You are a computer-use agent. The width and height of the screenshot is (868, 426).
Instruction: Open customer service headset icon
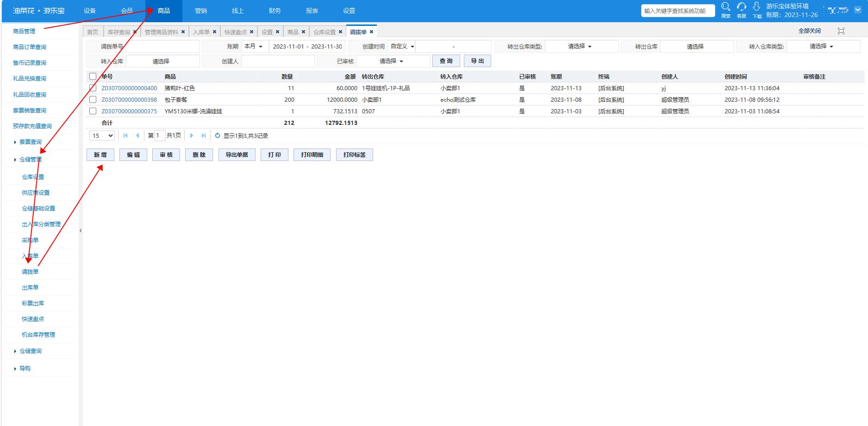[x=742, y=7]
